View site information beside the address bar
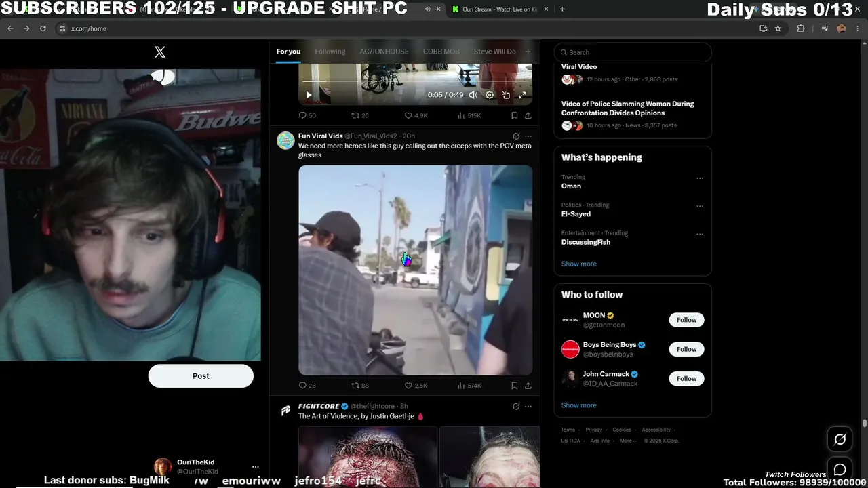Image resolution: width=868 pixels, height=488 pixels. point(62,28)
